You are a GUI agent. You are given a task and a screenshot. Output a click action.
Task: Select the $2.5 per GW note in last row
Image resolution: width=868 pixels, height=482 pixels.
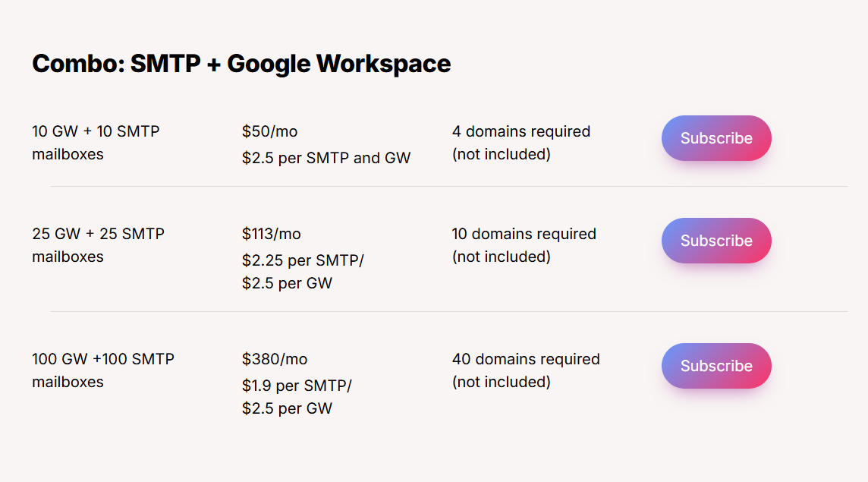coord(287,408)
